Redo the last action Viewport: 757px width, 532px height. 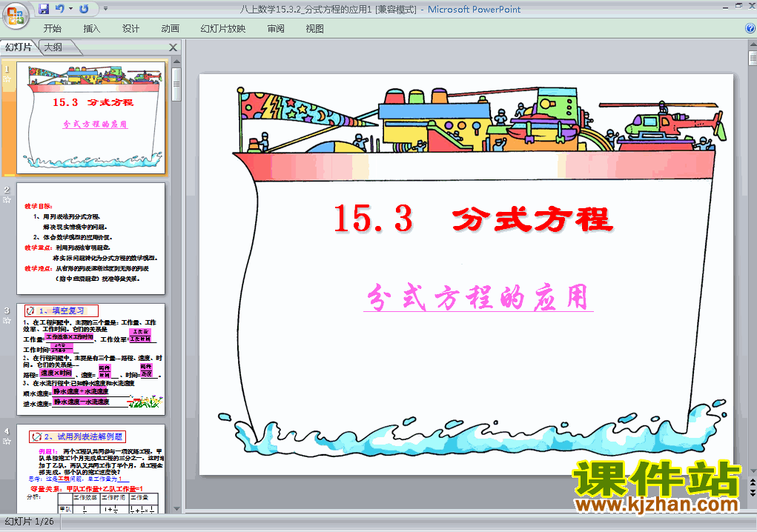coord(84,9)
